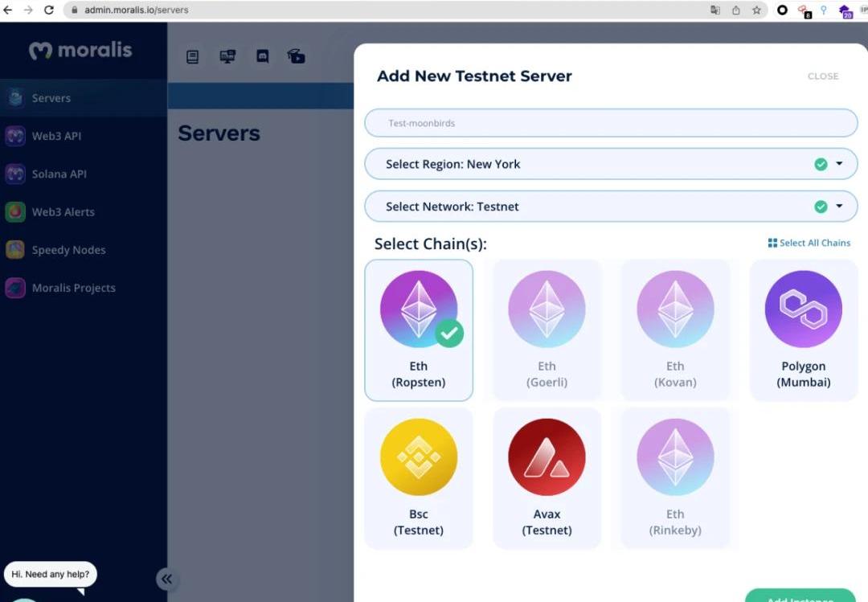
Task: Open the Select Region dropdown
Action: point(611,164)
